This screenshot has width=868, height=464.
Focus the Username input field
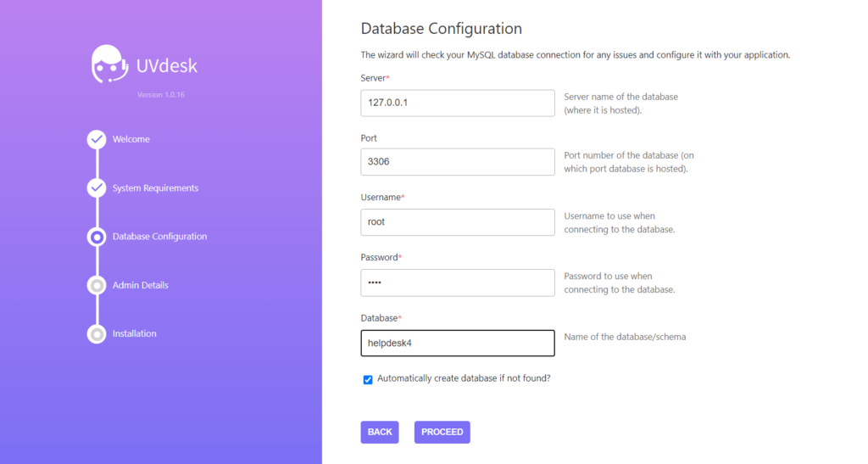click(x=458, y=222)
